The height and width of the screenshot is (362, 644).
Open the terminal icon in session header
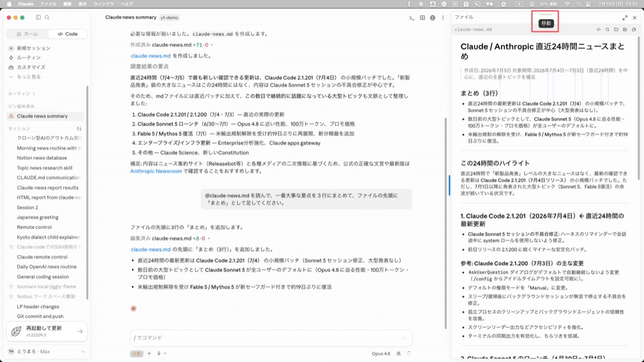click(412, 17)
